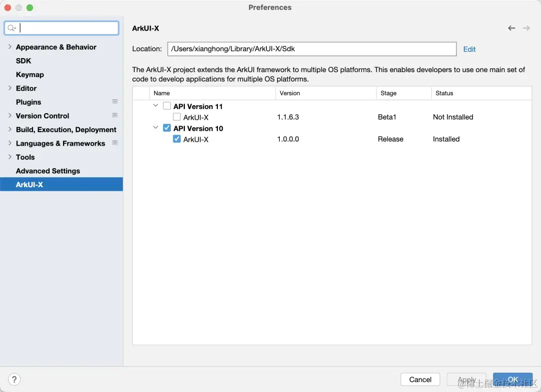
Task: Open the Keymap settings page
Action: 30,75
